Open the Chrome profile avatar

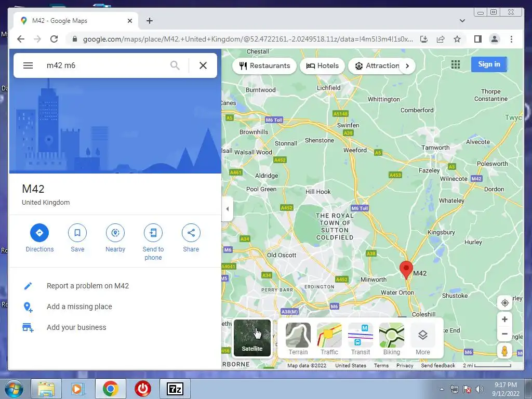click(x=495, y=39)
